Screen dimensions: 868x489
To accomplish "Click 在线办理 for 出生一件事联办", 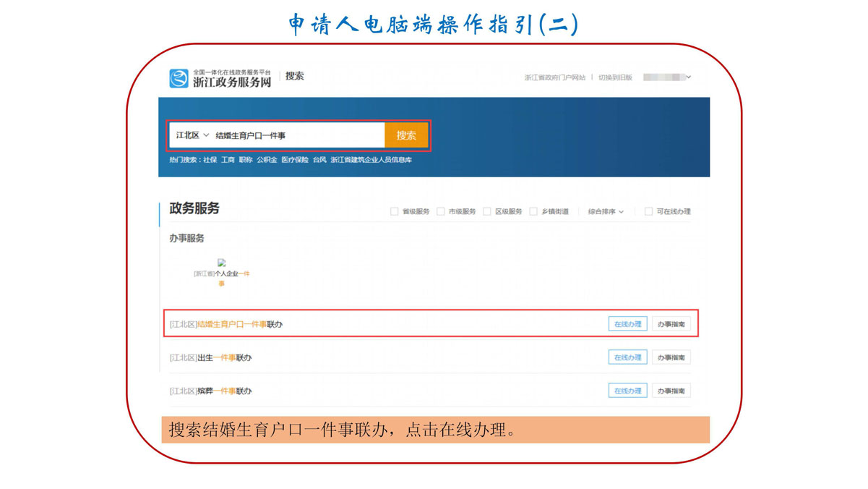I will [627, 358].
